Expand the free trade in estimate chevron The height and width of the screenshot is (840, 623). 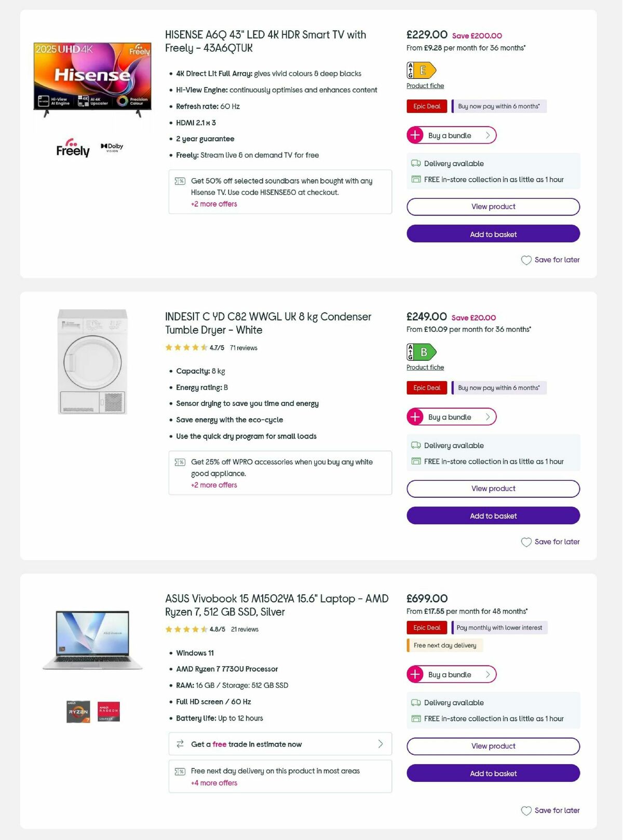(380, 744)
